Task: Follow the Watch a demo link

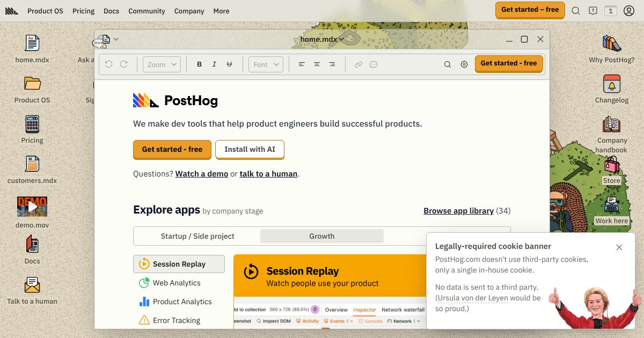Action: coord(202,174)
